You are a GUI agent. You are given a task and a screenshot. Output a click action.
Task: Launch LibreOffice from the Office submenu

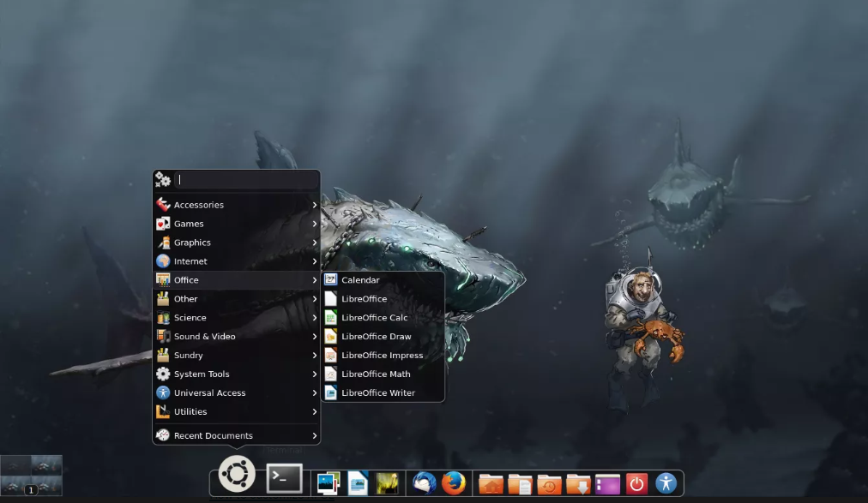coord(383,298)
